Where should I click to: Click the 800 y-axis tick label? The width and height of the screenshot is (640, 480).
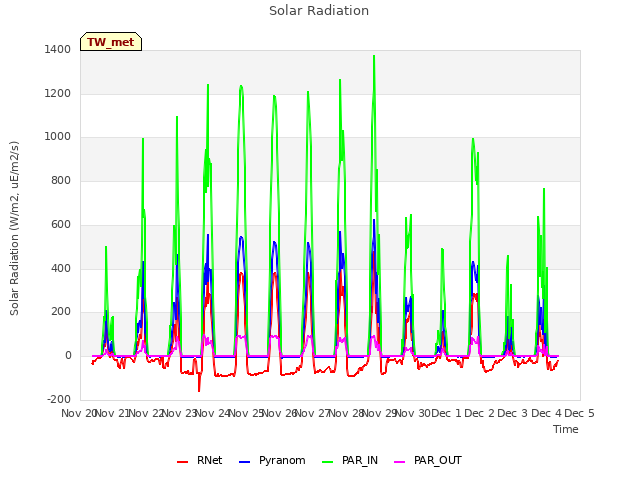coord(61,180)
